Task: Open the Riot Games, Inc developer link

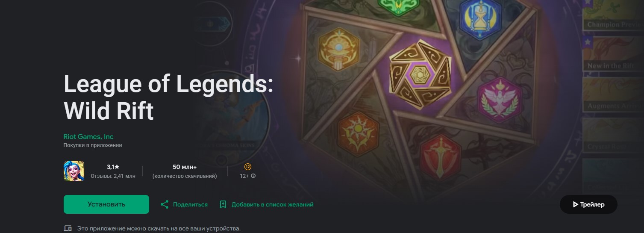Action: click(x=88, y=137)
